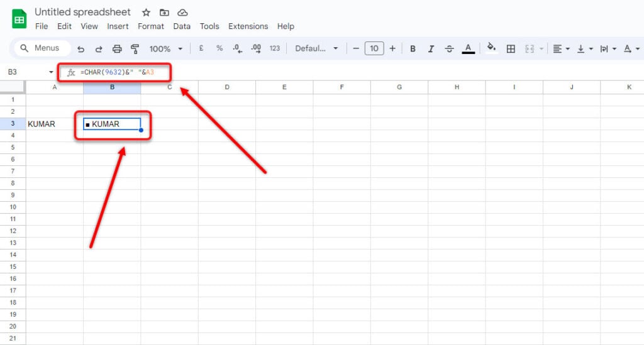Open the text color picker
The height and width of the screenshot is (345, 644).
tap(468, 49)
